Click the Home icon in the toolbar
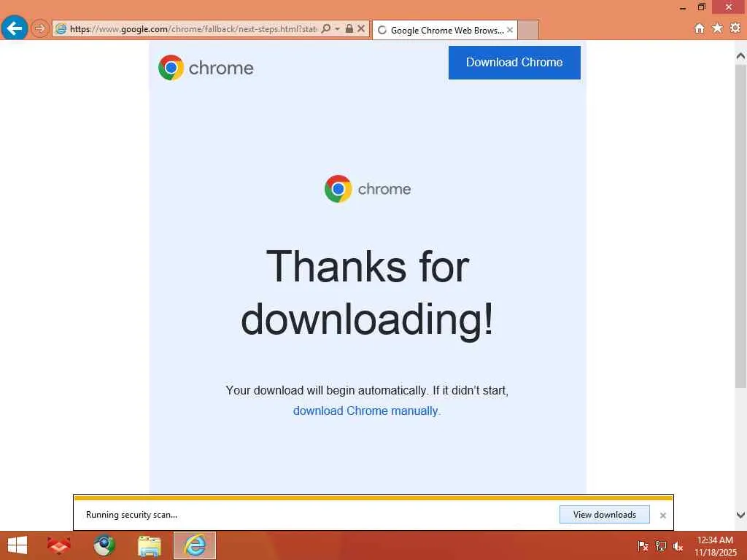The image size is (747, 560). (700, 28)
